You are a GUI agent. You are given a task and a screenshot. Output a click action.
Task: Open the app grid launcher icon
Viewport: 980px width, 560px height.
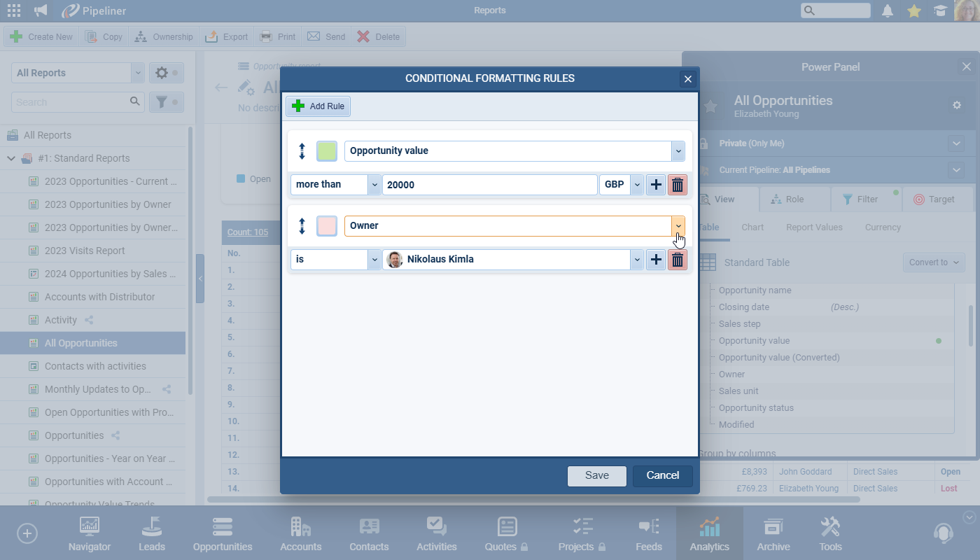[x=13, y=10]
